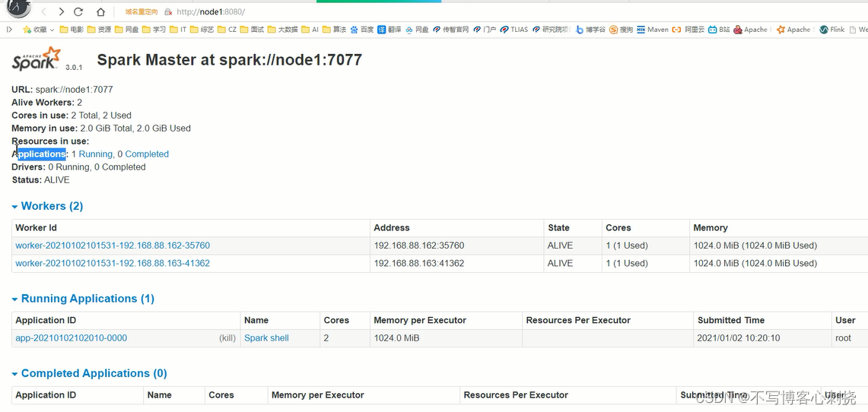The image size is (868, 412).
Task: Open the 电影 bookmark folder
Action: coord(72,30)
